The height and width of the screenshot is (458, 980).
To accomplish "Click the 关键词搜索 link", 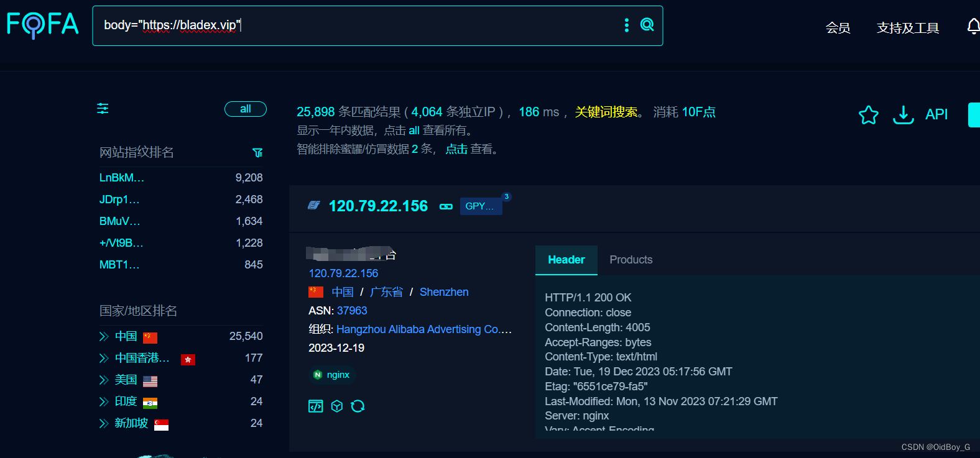I will tap(606, 112).
